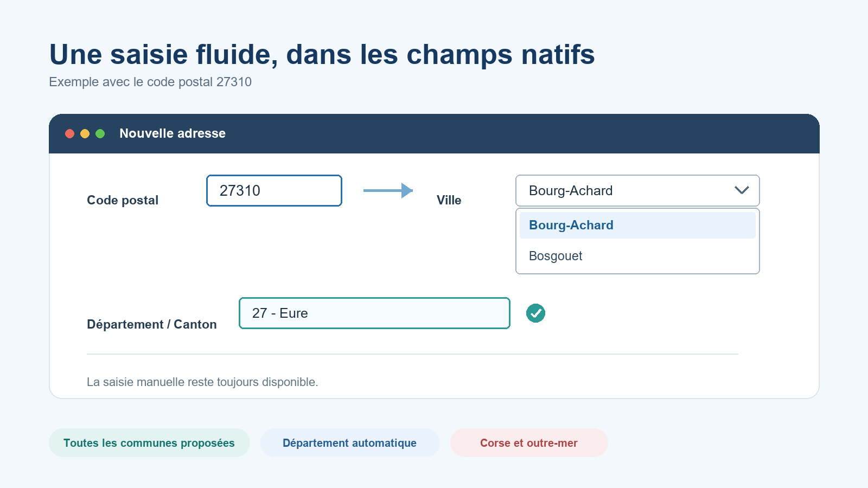
Task: Click the Département / Canton field
Action: tap(374, 313)
